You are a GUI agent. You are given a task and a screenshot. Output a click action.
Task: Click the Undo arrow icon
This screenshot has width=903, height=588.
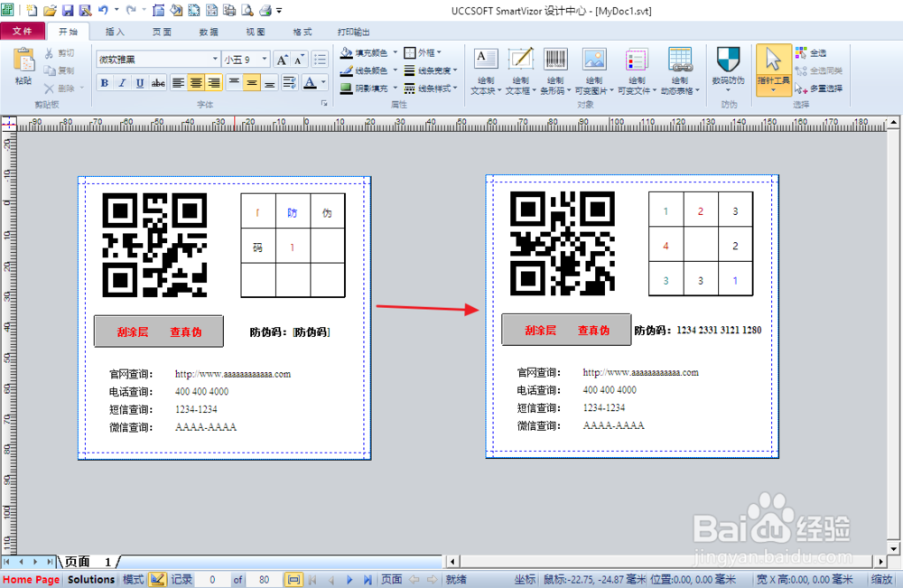tap(103, 10)
